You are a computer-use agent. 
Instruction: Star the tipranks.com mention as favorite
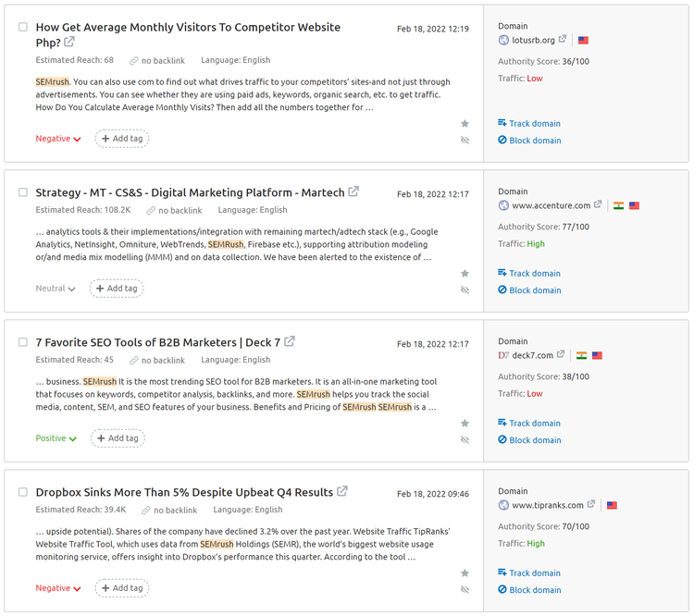click(465, 573)
